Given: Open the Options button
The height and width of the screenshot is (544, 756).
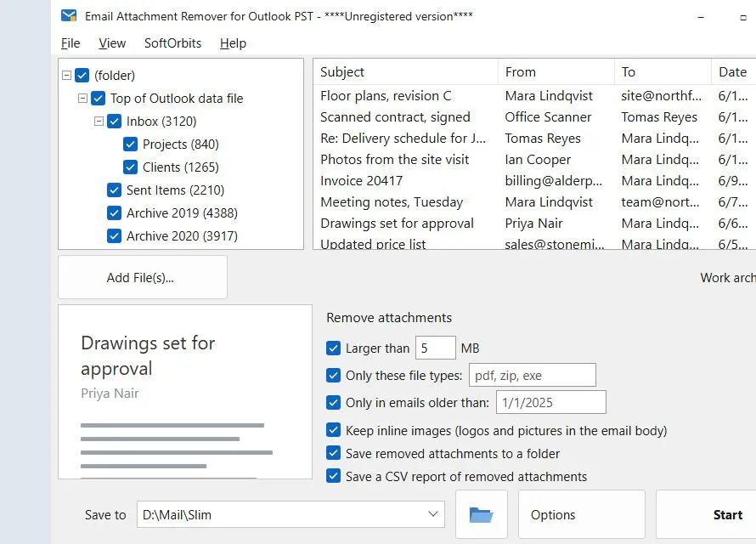Looking at the screenshot, I should coord(582,514).
